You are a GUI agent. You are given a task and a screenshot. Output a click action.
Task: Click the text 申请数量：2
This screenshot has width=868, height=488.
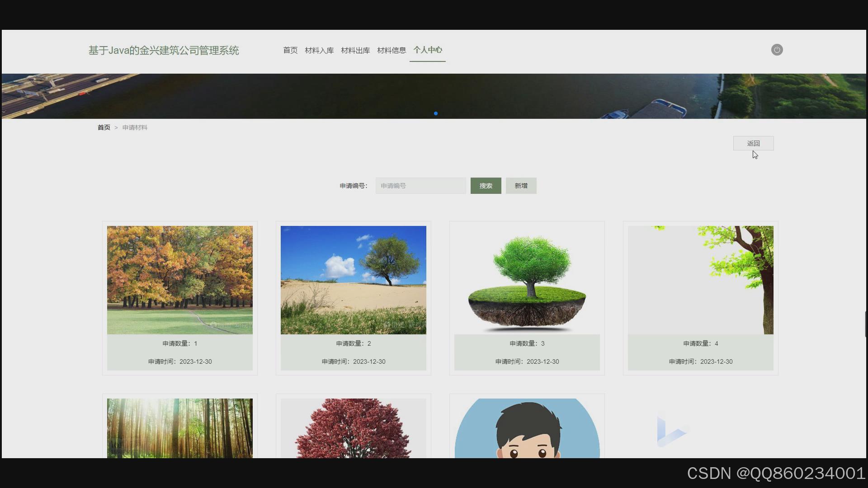point(354,343)
